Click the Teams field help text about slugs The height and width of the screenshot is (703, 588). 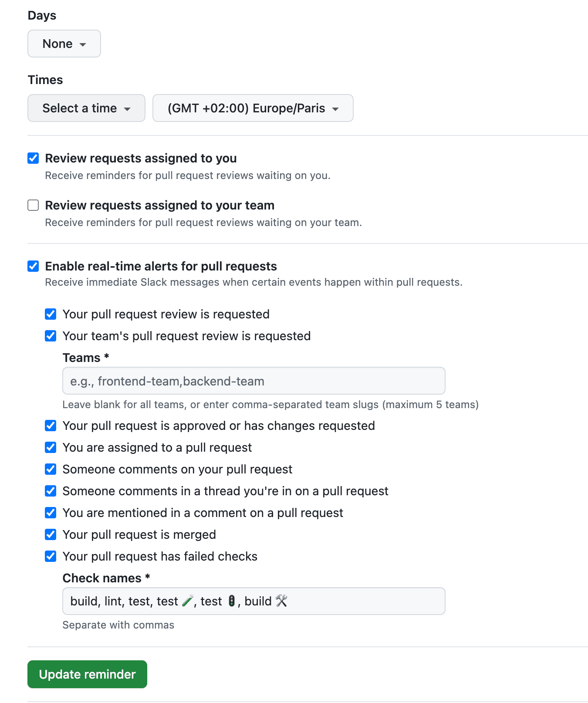(270, 405)
